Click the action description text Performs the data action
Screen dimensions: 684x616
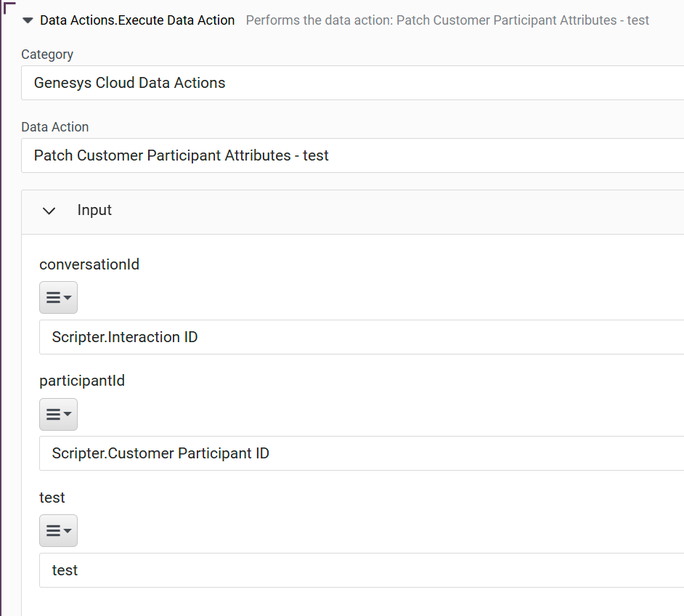click(x=447, y=20)
